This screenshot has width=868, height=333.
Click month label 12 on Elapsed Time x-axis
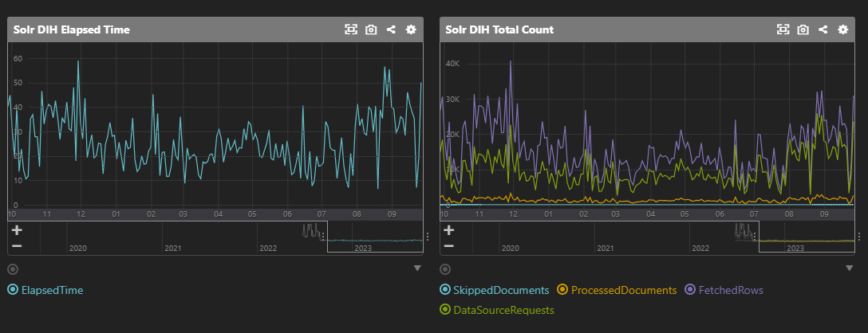81,214
